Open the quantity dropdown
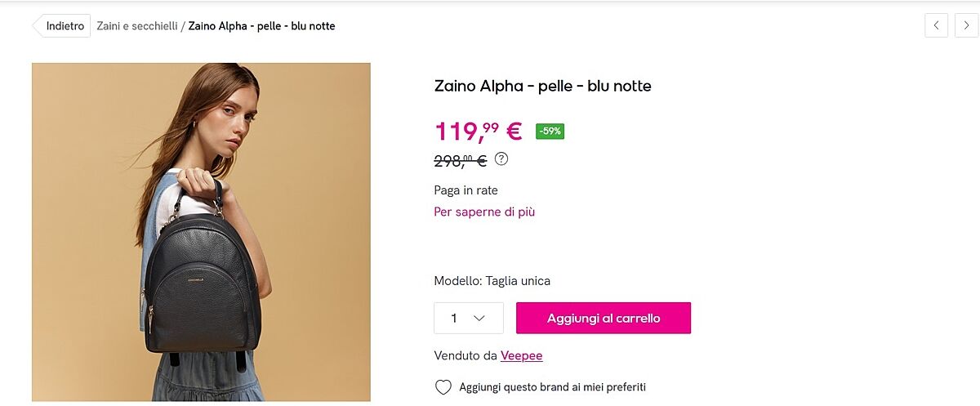980x406 pixels. 468,318
